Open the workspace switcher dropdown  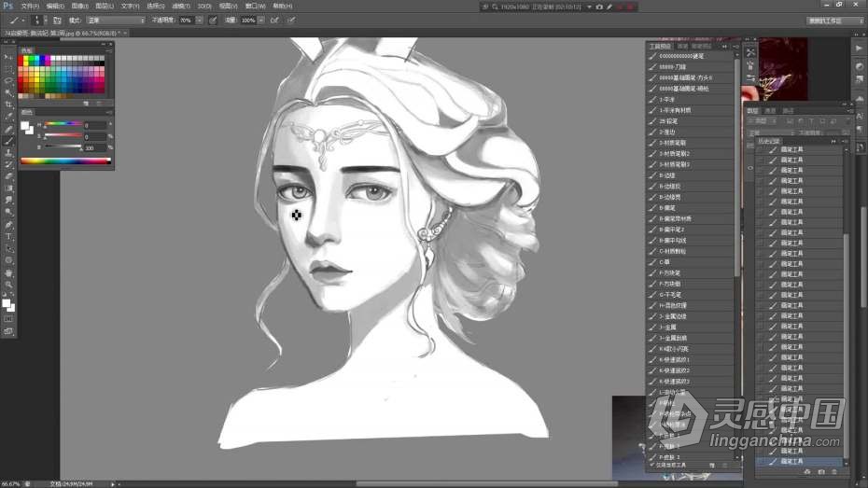click(x=834, y=21)
